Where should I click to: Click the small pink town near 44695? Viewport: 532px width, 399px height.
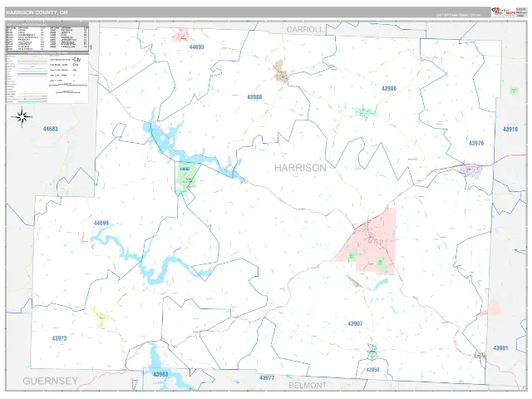(x=180, y=35)
